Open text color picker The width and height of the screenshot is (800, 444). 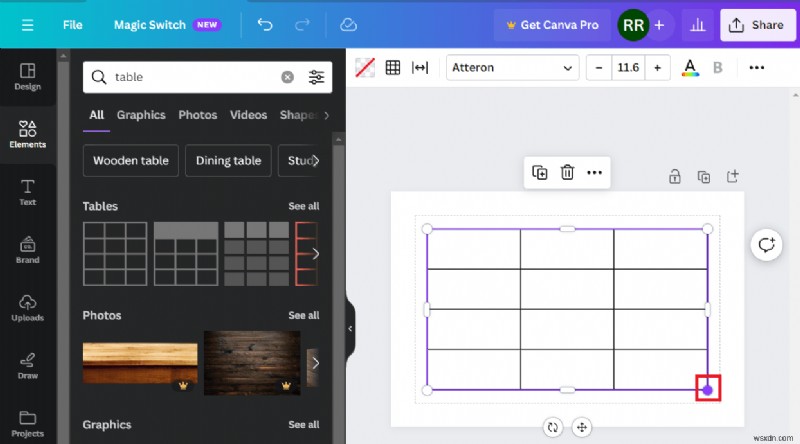point(690,67)
